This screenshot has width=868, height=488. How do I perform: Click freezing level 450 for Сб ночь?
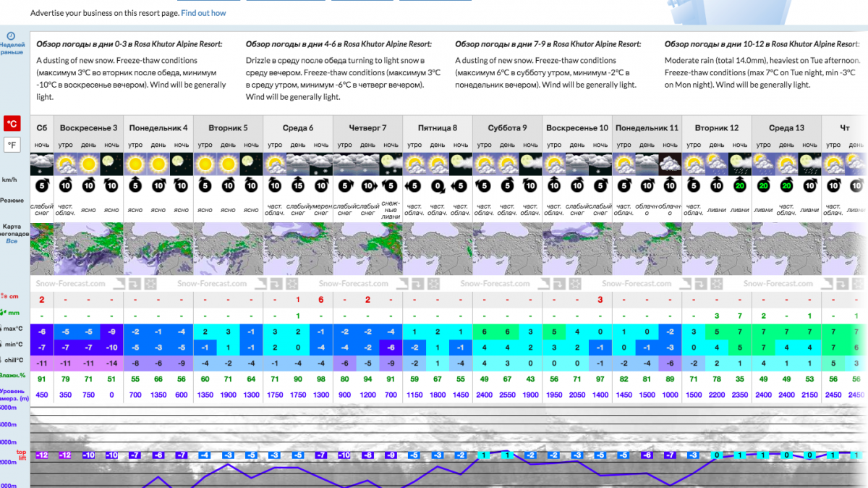click(x=42, y=395)
